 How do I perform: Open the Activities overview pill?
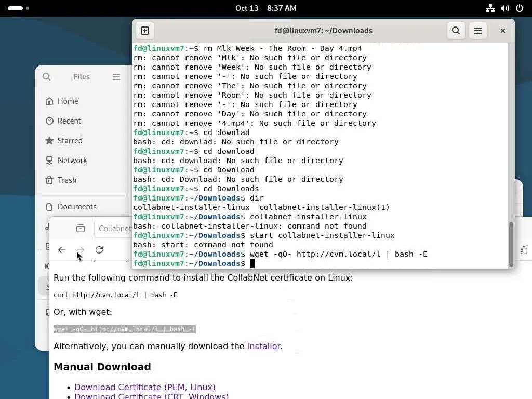coord(18,8)
